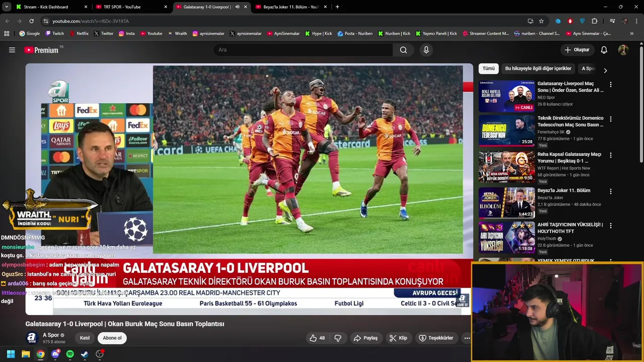This screenshot has width=644, height=362.
Task: Click the video title Galatasaray 1-0 Liverpool
Action: click(125, 324)
